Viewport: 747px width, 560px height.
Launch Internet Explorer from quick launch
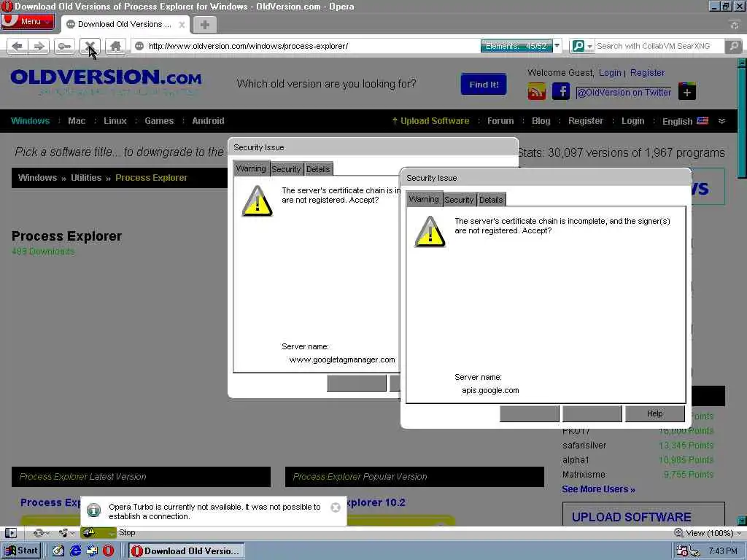click(75, 551)
